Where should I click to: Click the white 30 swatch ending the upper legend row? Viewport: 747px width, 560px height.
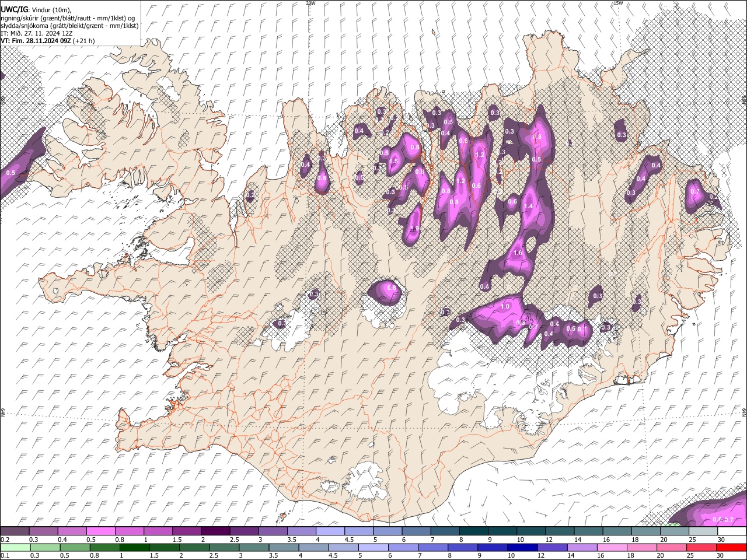[x=731, y=531]
